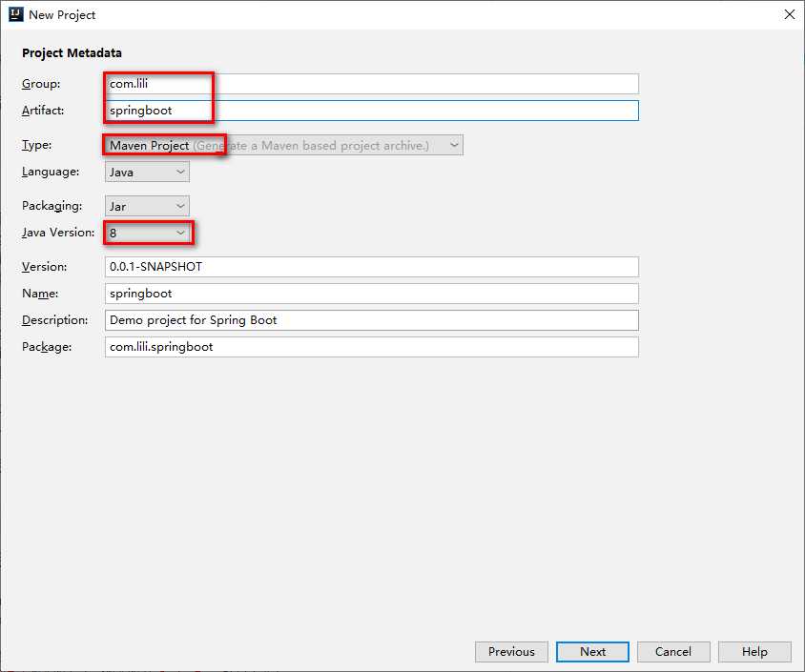The width and height of the screenshot is (805, 672).
Task: Click the Name field containing springboot
Action: click(x=372, y=294)
